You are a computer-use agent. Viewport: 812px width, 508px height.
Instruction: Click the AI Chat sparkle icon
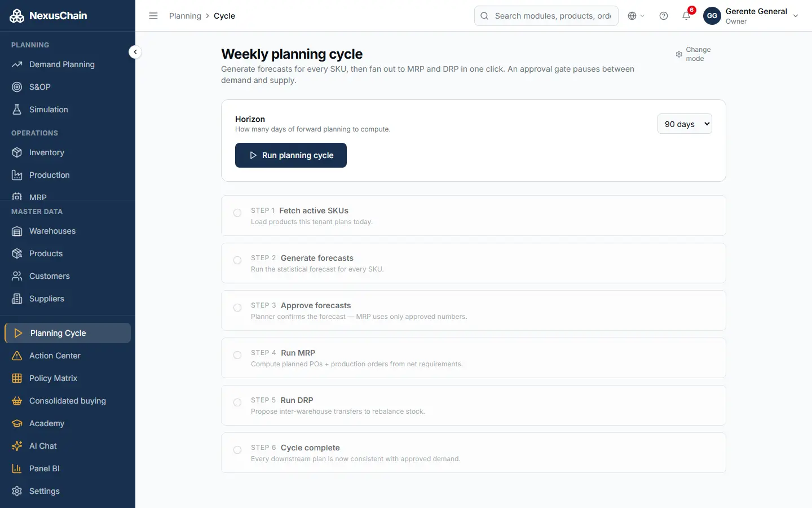[17, 446]
